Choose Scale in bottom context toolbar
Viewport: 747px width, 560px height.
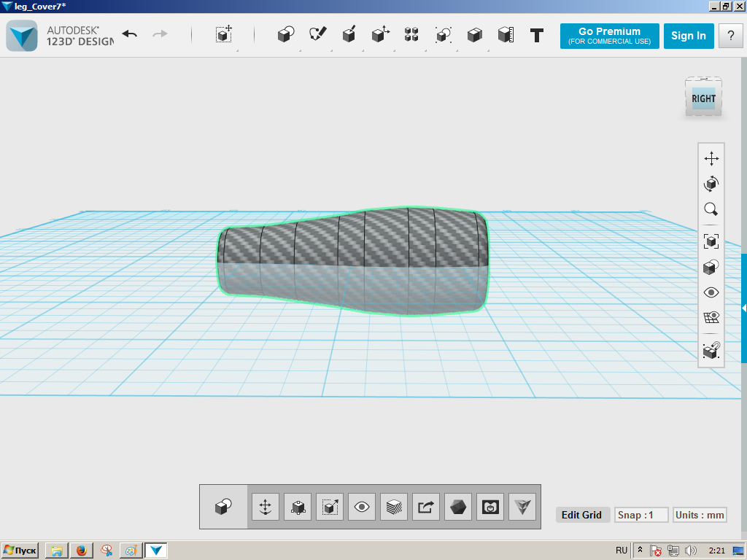click(x=330, y=507)
